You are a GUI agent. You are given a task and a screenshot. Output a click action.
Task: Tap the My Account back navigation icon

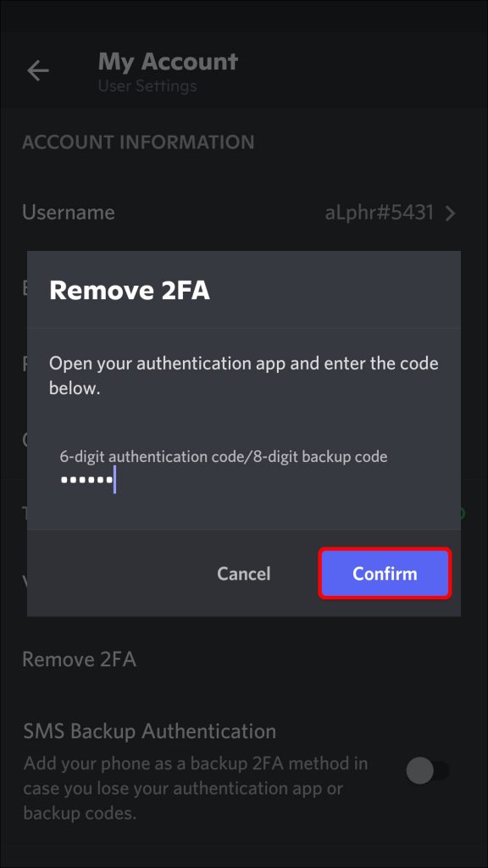(x=37, y=70)
